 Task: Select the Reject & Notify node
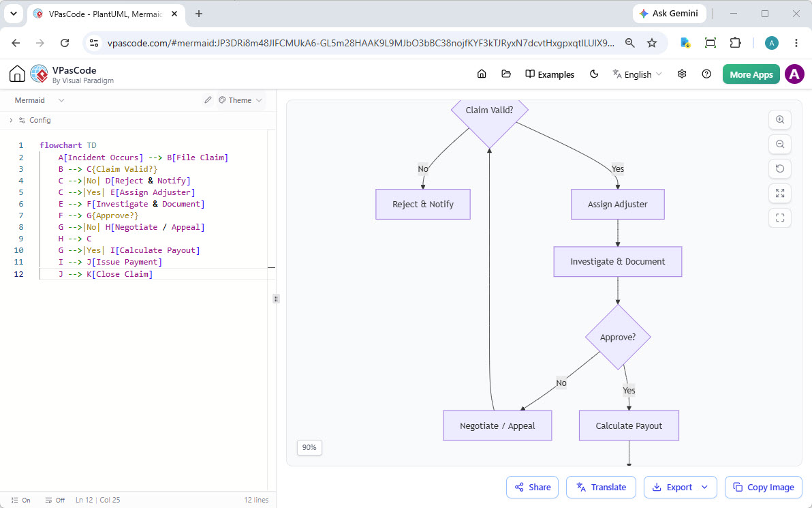423,205
